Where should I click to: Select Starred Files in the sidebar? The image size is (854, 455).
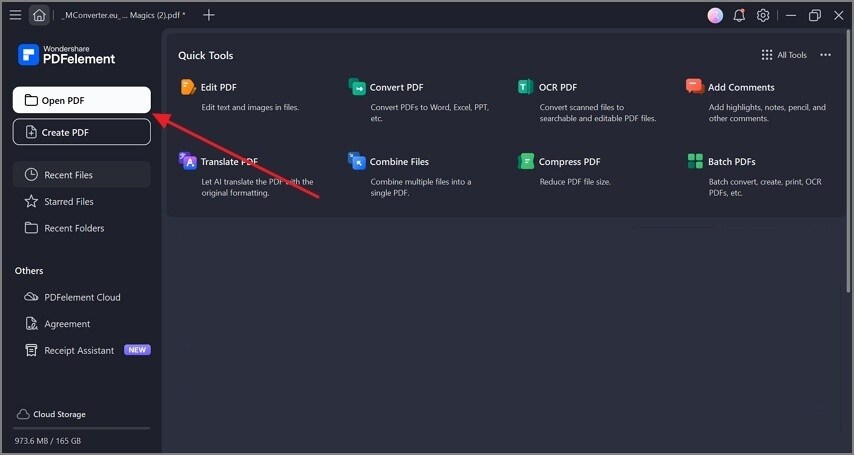pyautogui.click(x=82, y=201)
